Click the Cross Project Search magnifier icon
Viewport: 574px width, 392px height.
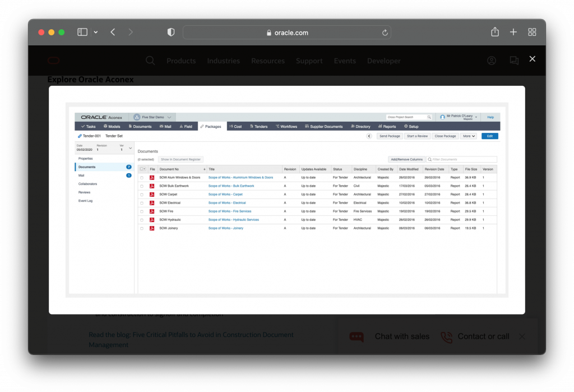(429, 117)
